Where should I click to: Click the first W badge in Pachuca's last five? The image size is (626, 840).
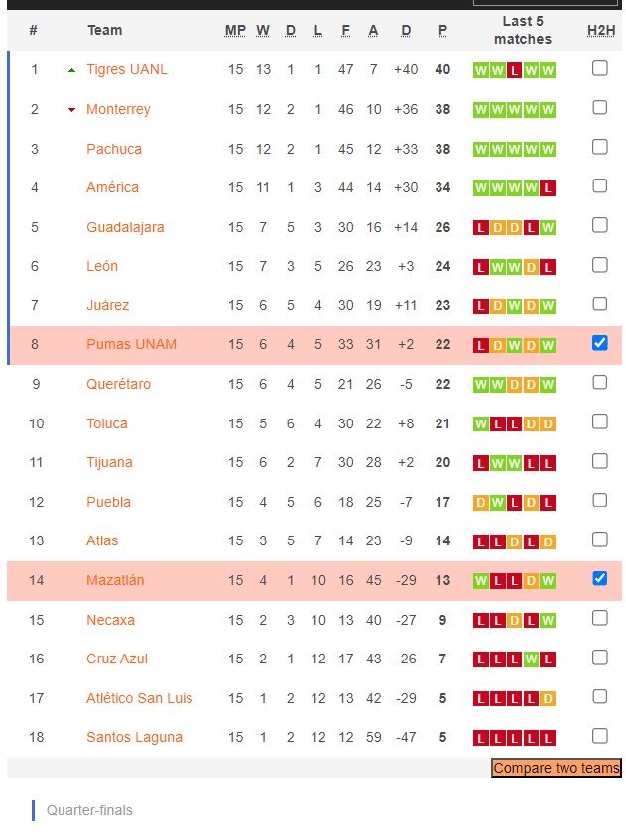(x=483, y=149)
